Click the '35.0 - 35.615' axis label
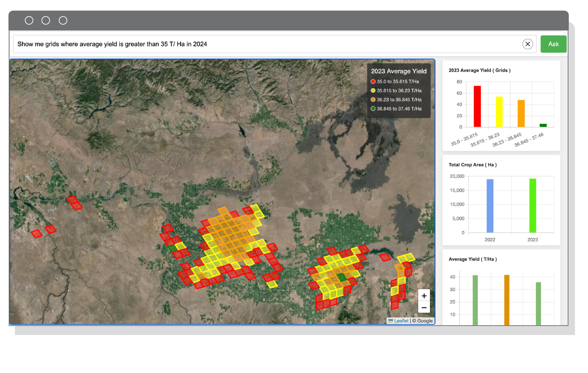The width and height of the screenshot is (588, 373). click(464, 139)
